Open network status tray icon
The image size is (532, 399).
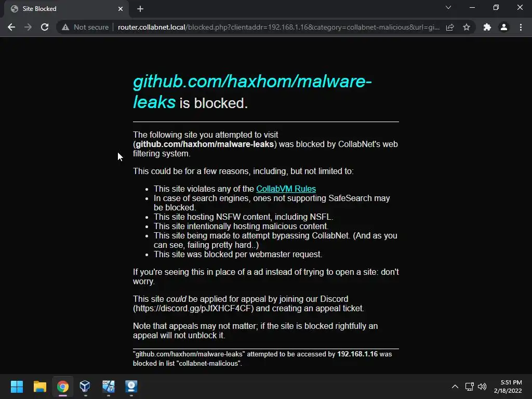tap(469, 387)
